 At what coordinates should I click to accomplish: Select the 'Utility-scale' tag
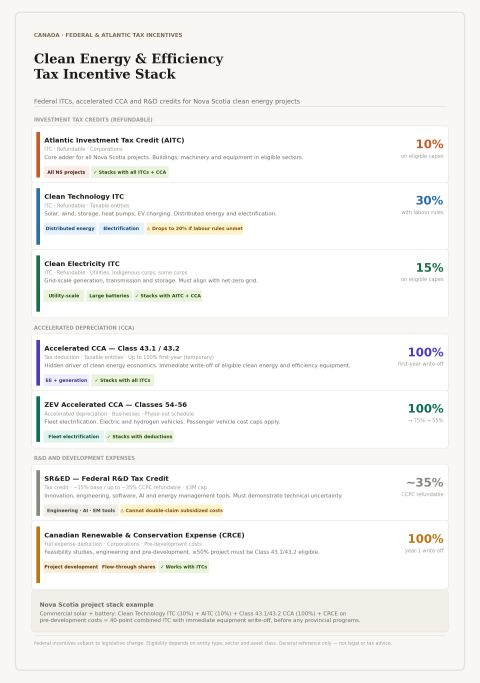coord(64,296)
